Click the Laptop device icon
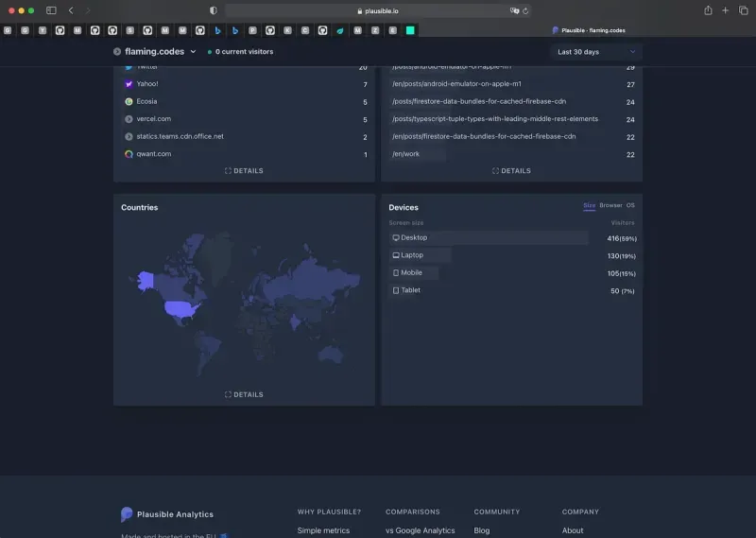 coord(396,255)
